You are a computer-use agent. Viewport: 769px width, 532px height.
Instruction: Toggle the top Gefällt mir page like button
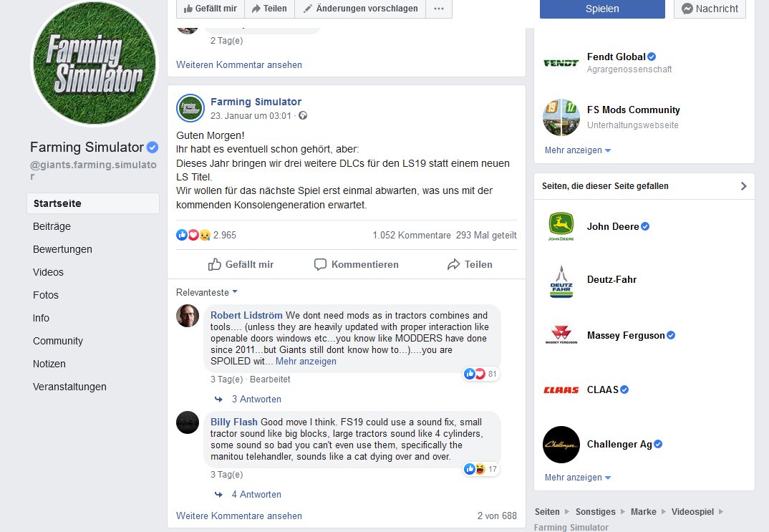coord(210,9)
